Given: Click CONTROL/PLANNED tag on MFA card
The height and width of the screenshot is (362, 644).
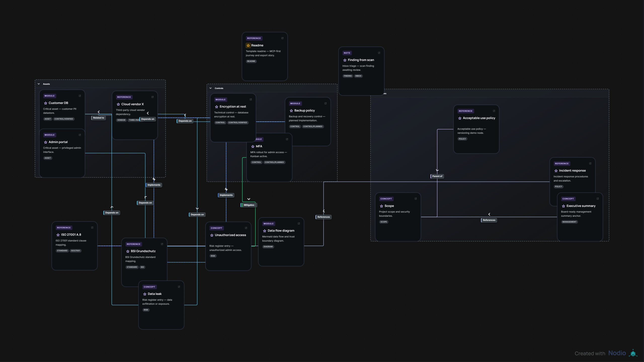Looking at the screenshot, I should point(274,162).
